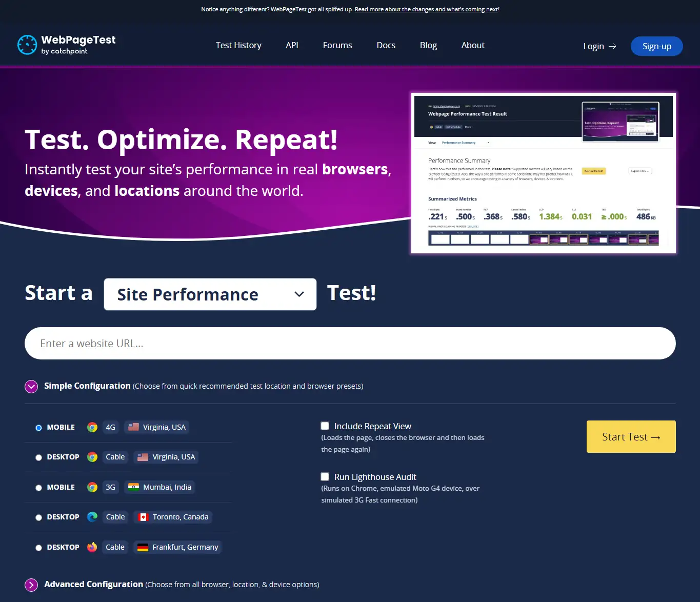Click the WebPageTest by Catchpoint wordmark

(x=78, y=45)
